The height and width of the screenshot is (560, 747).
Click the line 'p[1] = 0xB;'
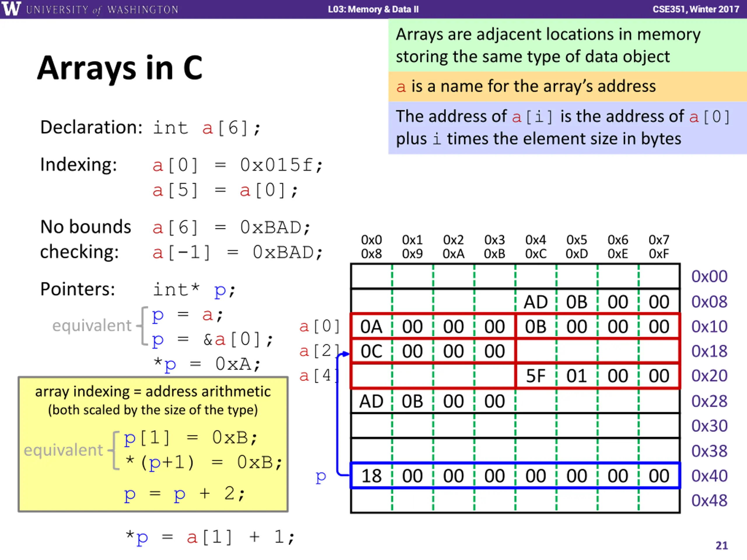point(191,438)
